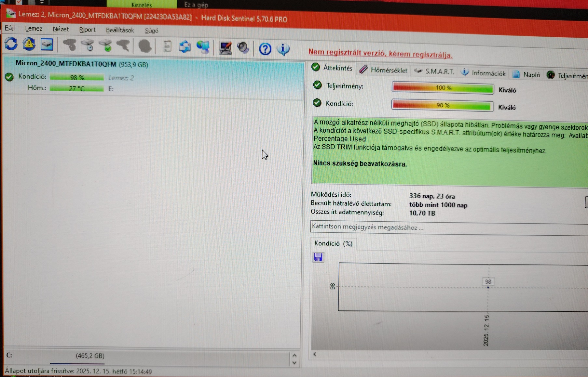This screenshot has width=588, height=377.
Task: Click the 'több mint 1000 nap' value
Action: [438, 205]
